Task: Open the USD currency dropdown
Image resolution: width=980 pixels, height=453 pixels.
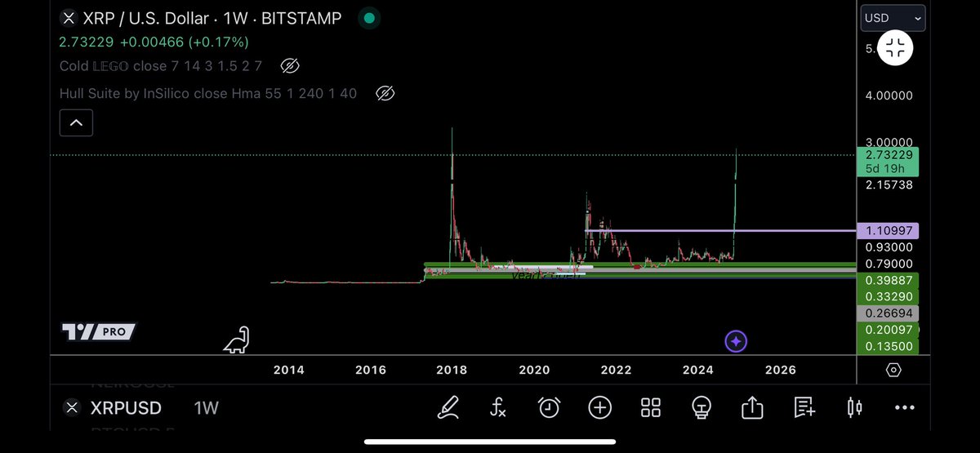Action: [893, 17]
